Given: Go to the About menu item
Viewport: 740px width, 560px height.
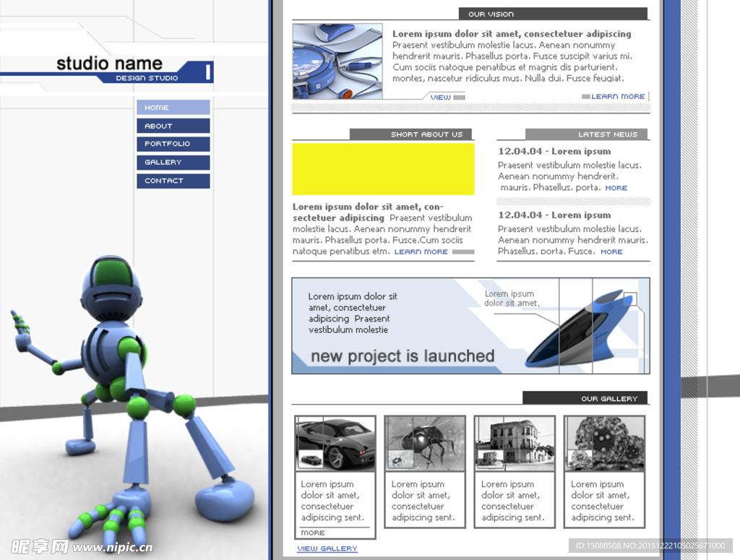Looking at the screenshot, I should coord(173,126).
